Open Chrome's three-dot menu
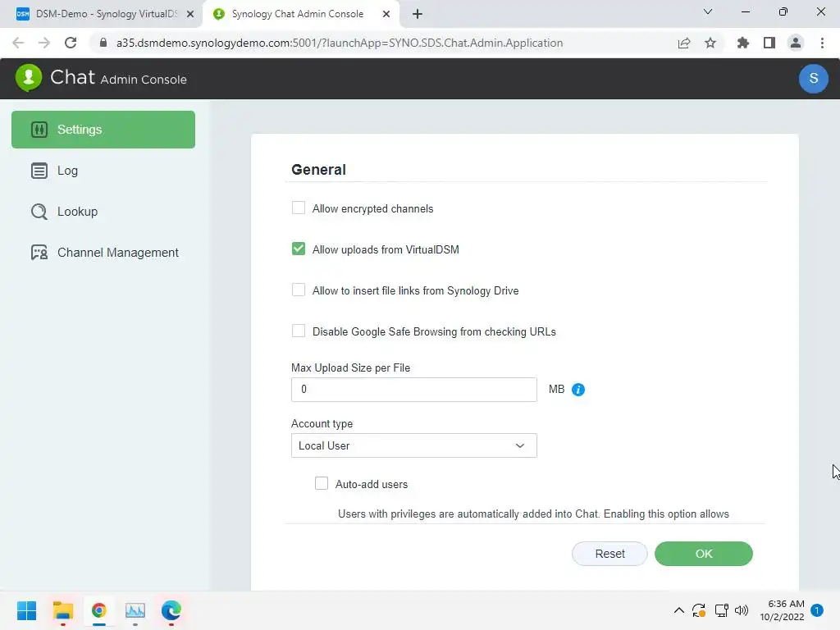 click(822, 43)
